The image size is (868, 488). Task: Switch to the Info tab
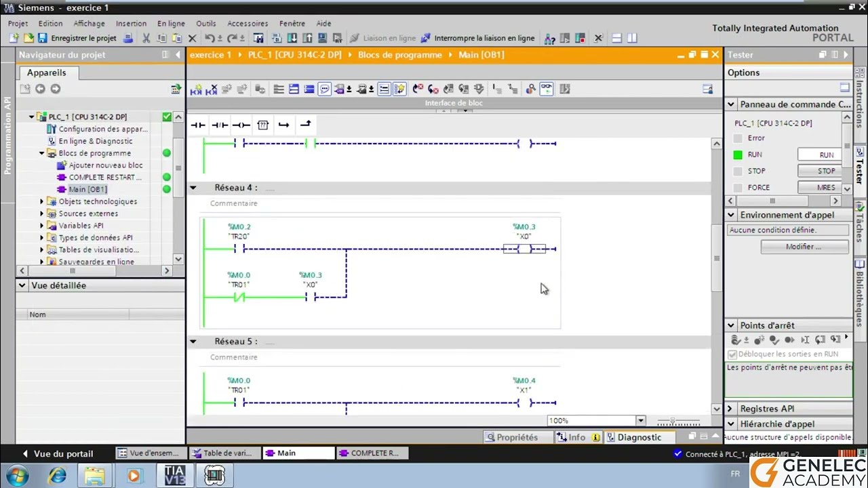pos(578,437)
